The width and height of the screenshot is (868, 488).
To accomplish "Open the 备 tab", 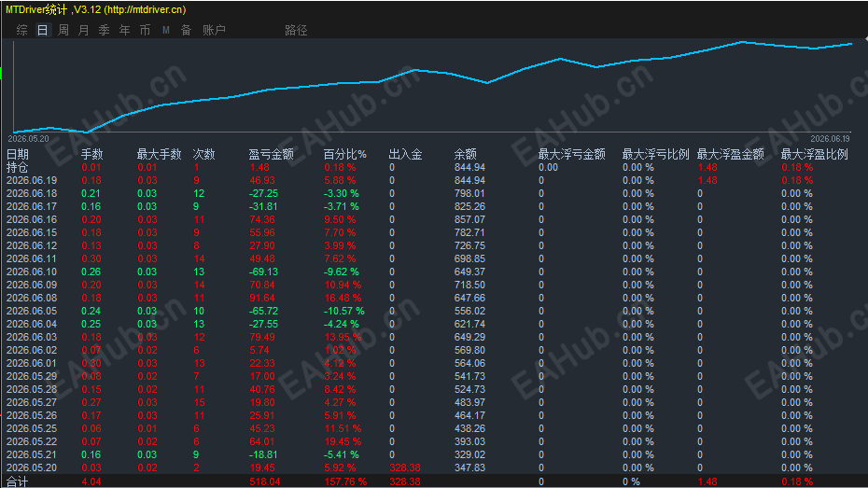I will coord(186,30).
